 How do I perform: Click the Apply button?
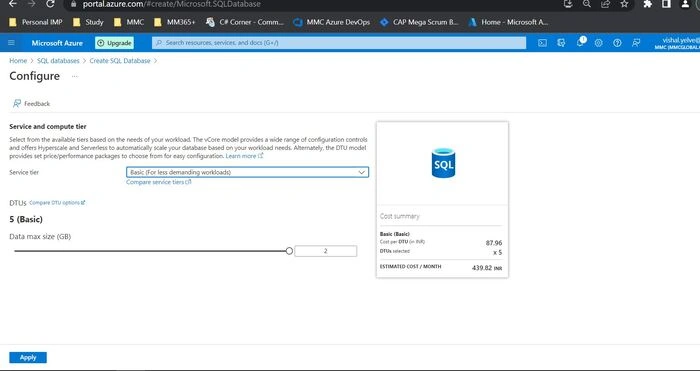point(28,357)
